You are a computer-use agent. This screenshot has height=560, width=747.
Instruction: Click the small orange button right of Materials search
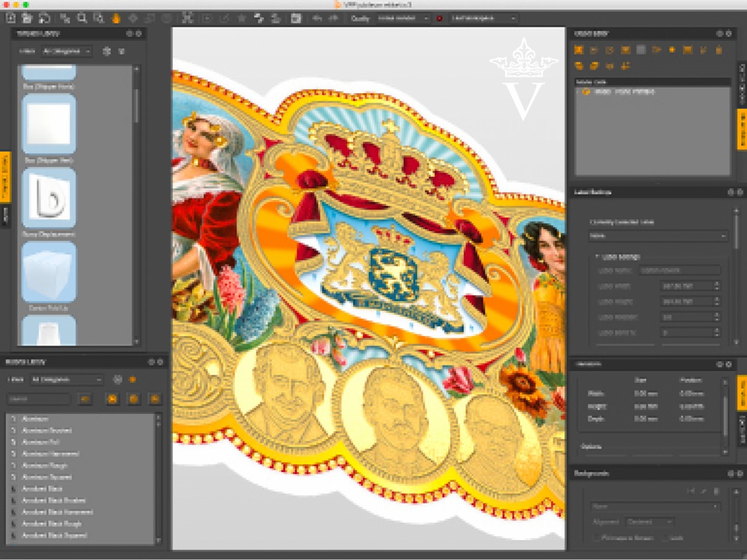pyautogui.click(x=85, y=399)
